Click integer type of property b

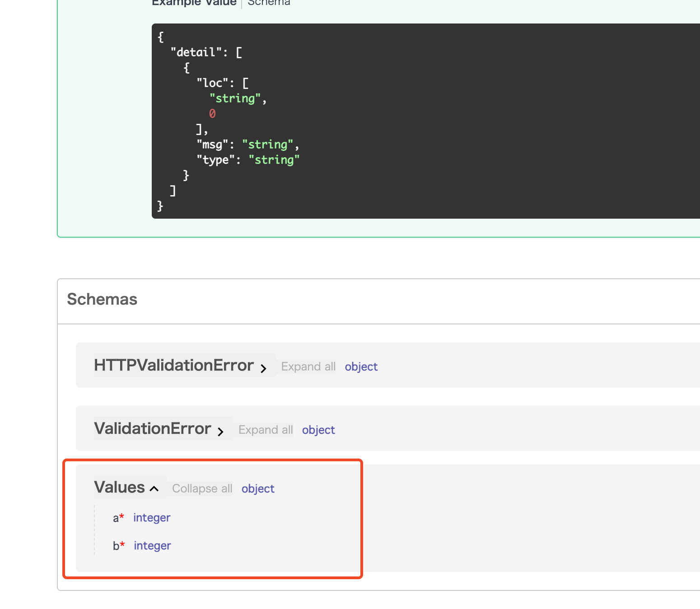[x=152, y=545]
